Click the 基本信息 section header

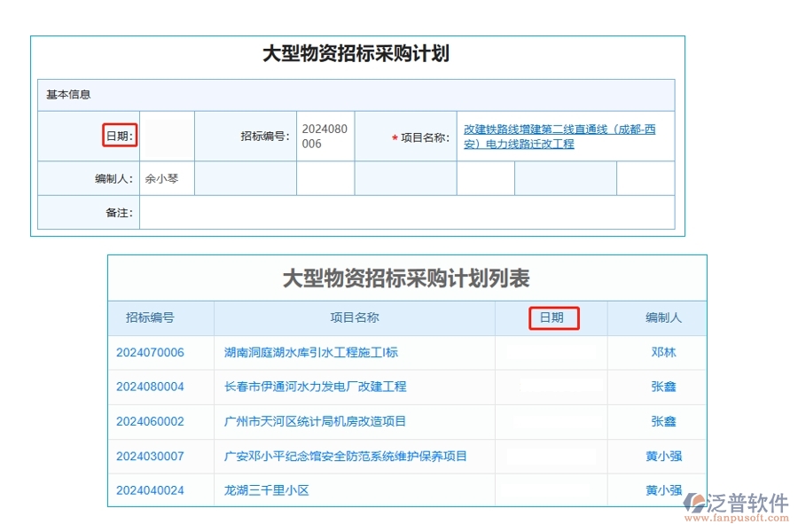click(x=62, y=95)
